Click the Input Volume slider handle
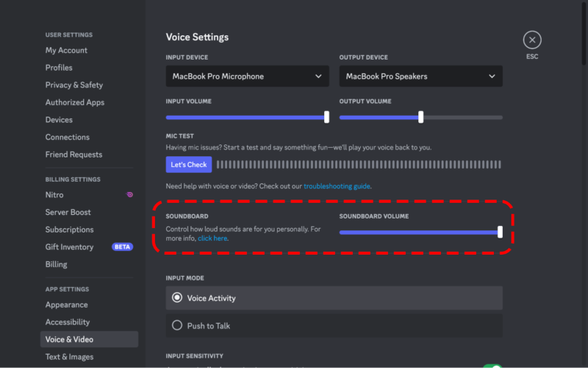Image resolution: width=588 pixels, height=368 pixels. point(326,117)
